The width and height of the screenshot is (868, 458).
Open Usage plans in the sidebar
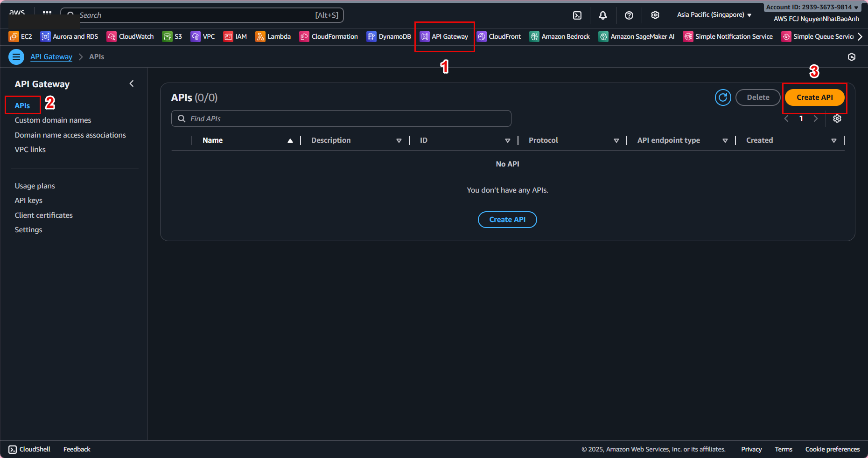(35, 186)
